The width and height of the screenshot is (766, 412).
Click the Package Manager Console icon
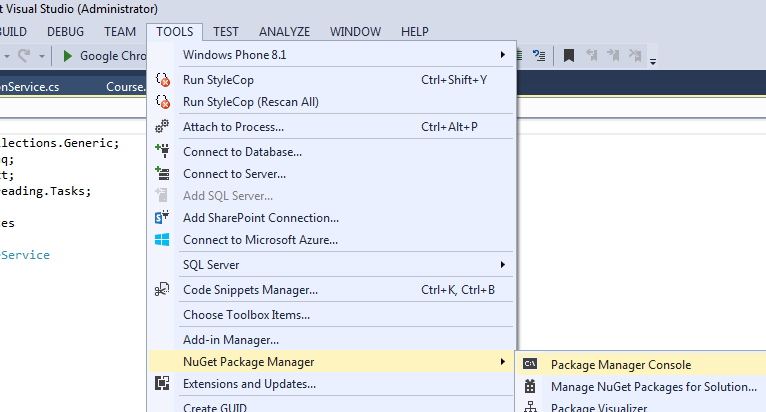tap(531, 365)
